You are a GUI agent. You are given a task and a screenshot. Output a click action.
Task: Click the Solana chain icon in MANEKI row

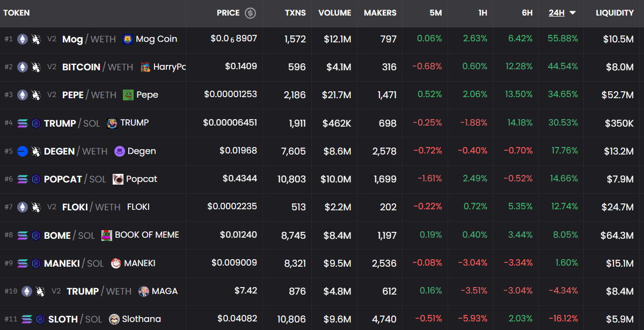[23, 263]
